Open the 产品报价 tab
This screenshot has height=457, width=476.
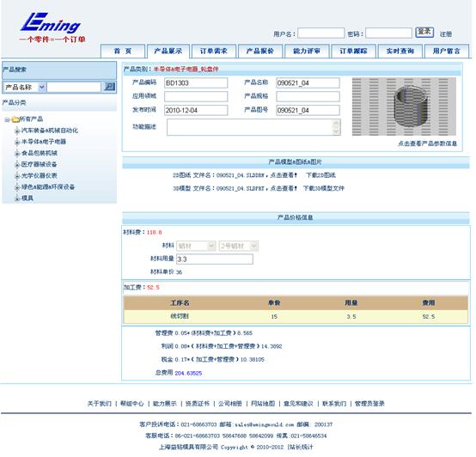tap(260, 51)
